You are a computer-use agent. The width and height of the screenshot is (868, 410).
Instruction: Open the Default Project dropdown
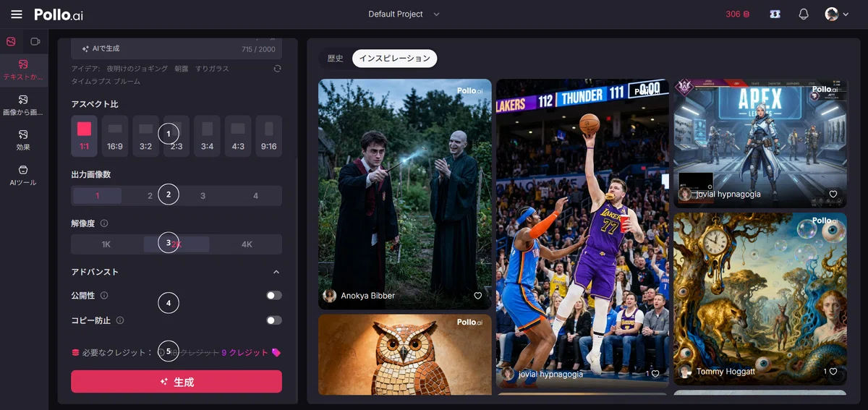(404, 14)
